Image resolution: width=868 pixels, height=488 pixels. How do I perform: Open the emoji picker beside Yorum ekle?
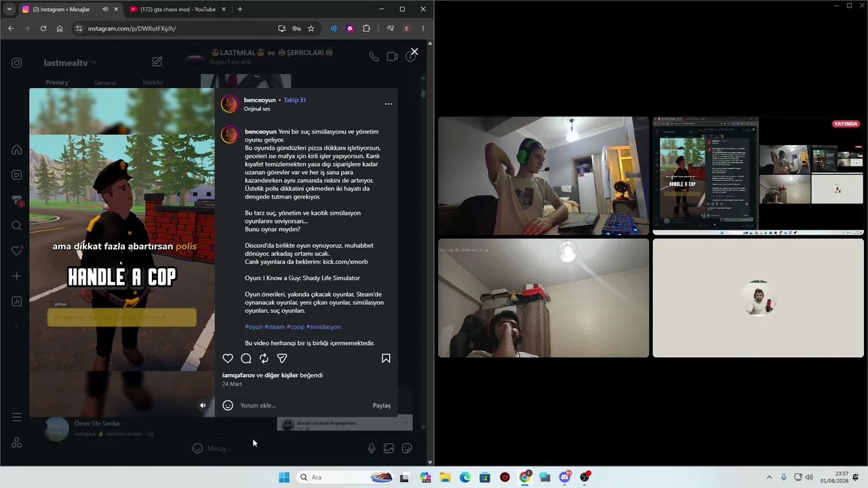click(228, 405)
